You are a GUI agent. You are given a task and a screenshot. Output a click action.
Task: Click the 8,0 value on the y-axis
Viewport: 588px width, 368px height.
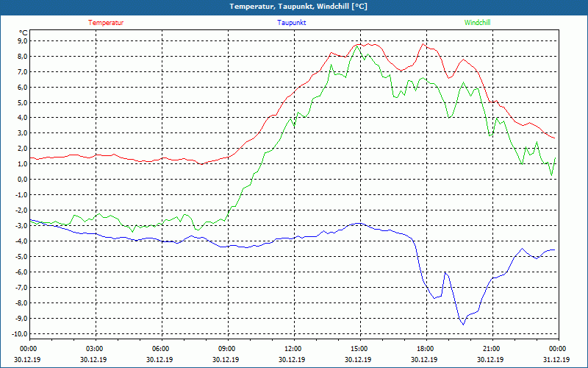[23, 57]
